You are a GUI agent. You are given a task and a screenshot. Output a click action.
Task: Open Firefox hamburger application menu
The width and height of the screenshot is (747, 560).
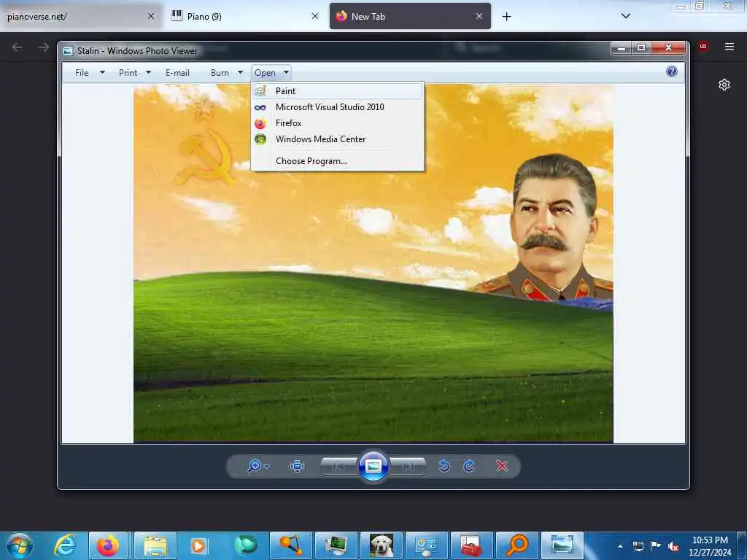[x=729, y=46]
